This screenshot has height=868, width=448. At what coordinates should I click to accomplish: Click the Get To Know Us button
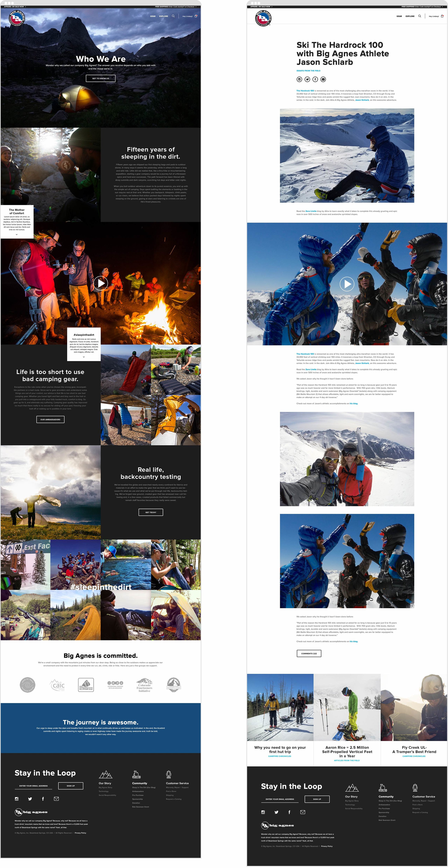(101, 78)
